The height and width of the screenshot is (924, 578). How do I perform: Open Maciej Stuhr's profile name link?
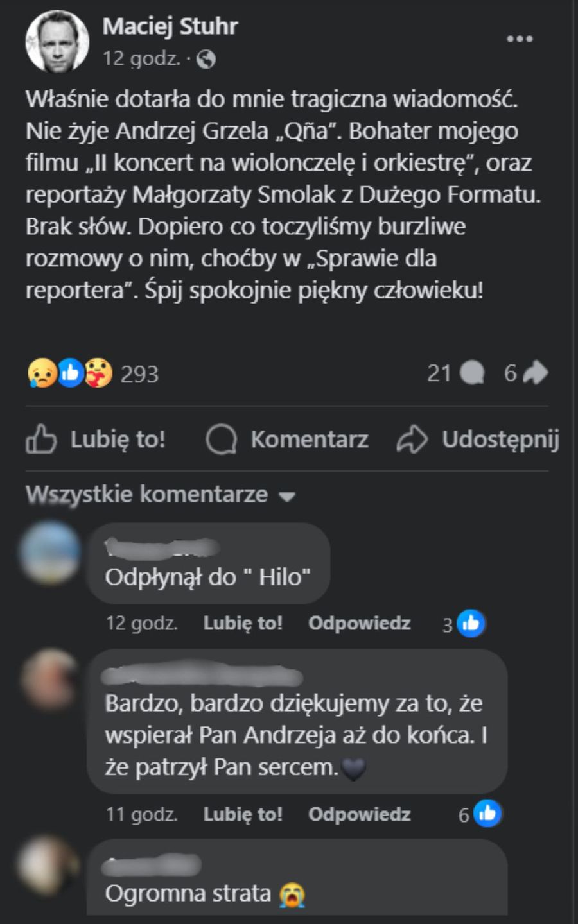(170, 26)
